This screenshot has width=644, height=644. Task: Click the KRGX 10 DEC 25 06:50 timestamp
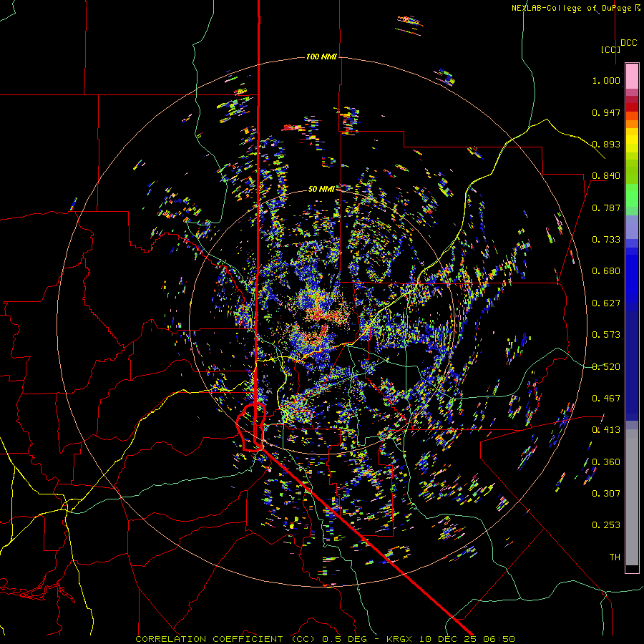451,639
